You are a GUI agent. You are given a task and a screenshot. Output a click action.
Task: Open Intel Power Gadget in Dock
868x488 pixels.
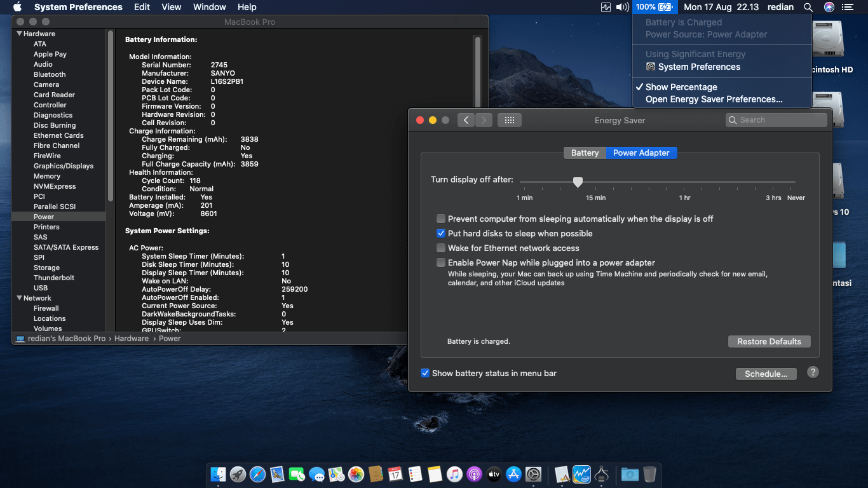pos(582,474)
